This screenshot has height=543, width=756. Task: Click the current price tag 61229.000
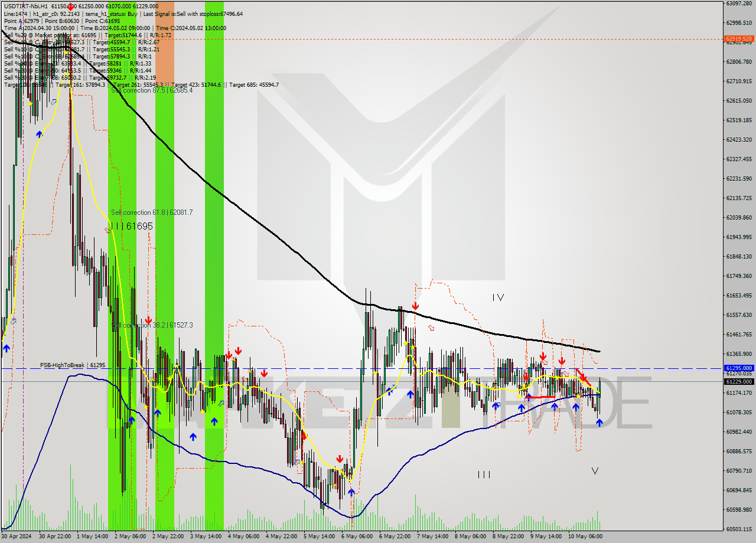(x=739, y=381)
